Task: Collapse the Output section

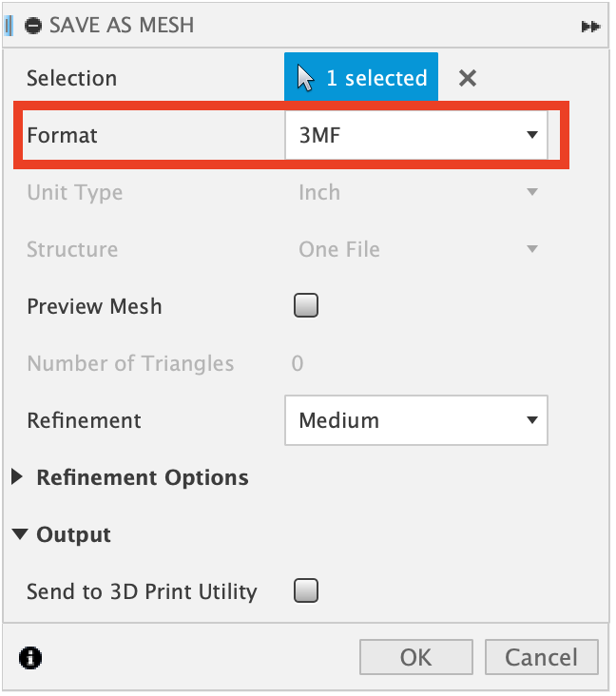Action: click(19, 534)
